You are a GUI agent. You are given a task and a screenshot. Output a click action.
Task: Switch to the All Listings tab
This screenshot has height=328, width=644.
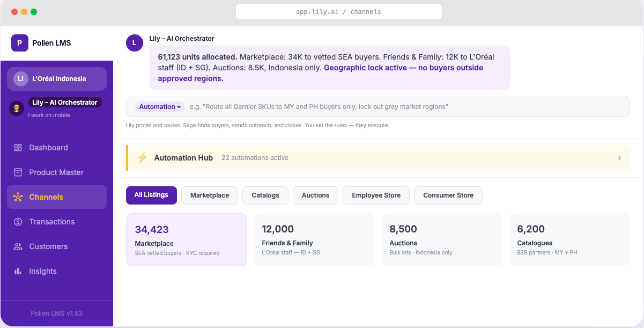[x=151, y=195]
